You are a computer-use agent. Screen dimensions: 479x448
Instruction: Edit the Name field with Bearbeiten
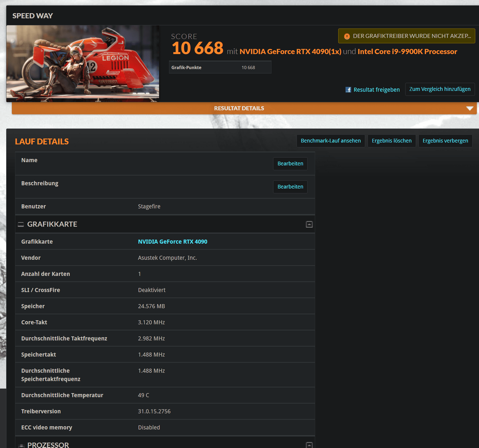coord(290,164)
